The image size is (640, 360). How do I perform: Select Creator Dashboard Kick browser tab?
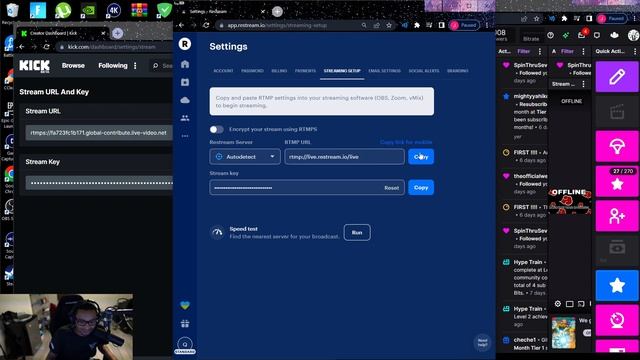(61, 33)
